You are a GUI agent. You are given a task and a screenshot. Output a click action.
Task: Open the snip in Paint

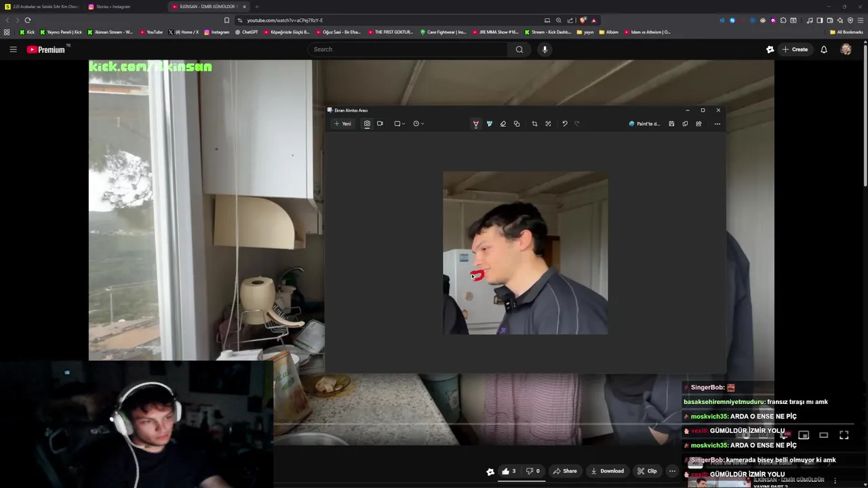point(644,124)
